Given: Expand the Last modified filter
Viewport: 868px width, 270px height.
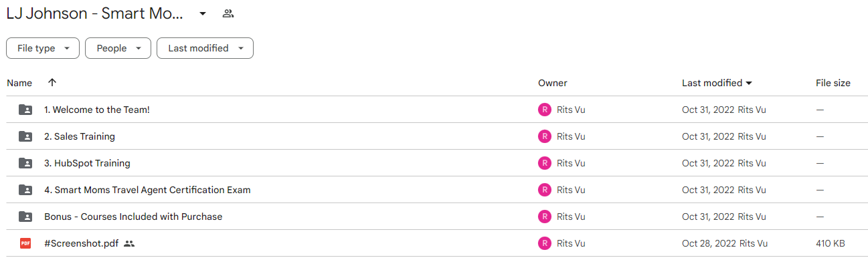Looking at the screenshot, I should [205, 48].
